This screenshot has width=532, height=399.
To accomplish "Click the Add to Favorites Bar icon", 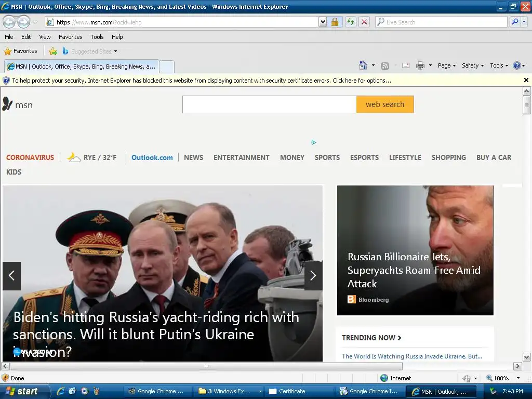I will coord(53,51).
